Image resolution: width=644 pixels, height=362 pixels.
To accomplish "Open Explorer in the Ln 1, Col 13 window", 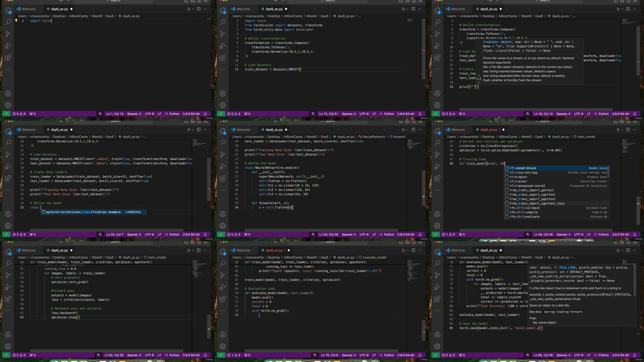I will click(x=8, y=11).
